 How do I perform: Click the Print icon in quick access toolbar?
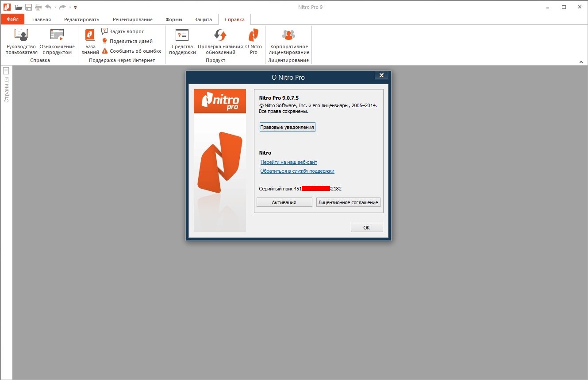click(x=38, y=7)
